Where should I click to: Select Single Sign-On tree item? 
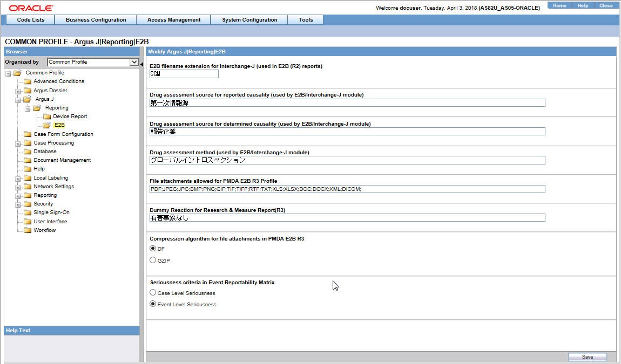click(x=51, y=212)
